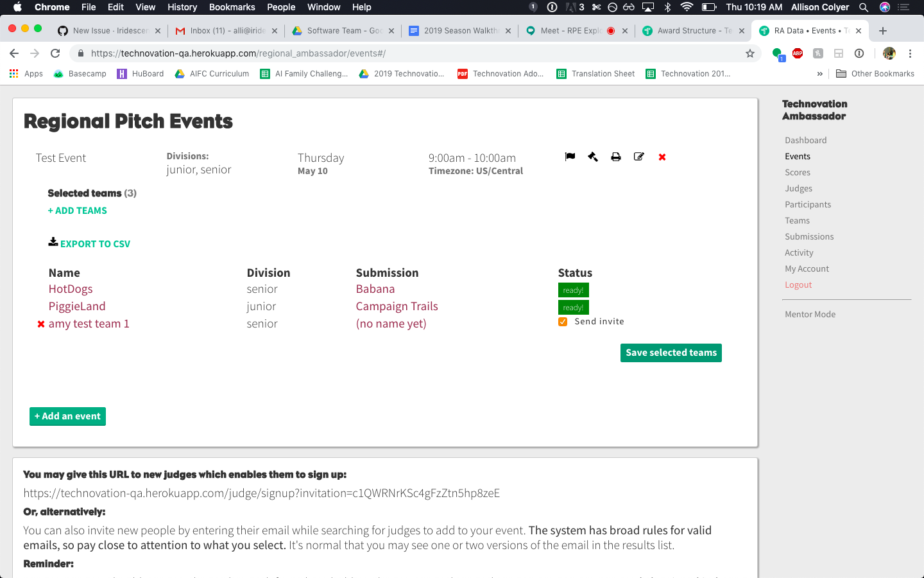Click inside the browser address bar
924x578 pixels.
[x=385, y=53]
